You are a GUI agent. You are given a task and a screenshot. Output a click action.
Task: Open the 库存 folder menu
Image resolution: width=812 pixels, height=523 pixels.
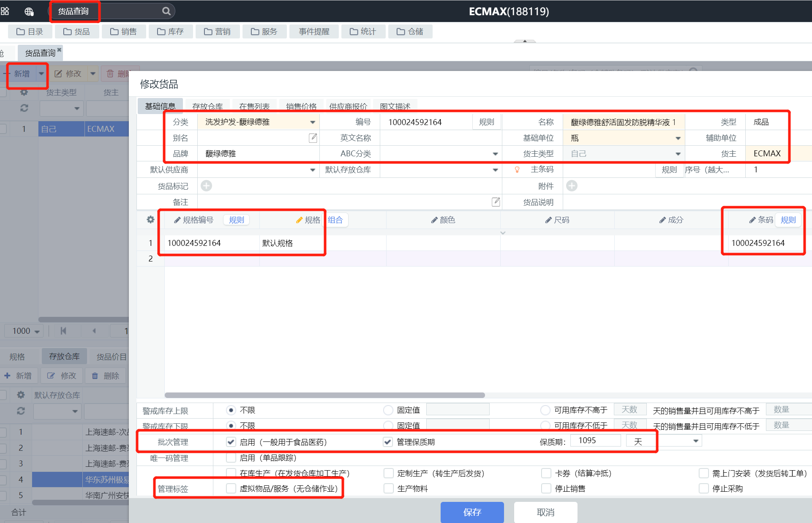pos(170,32)
